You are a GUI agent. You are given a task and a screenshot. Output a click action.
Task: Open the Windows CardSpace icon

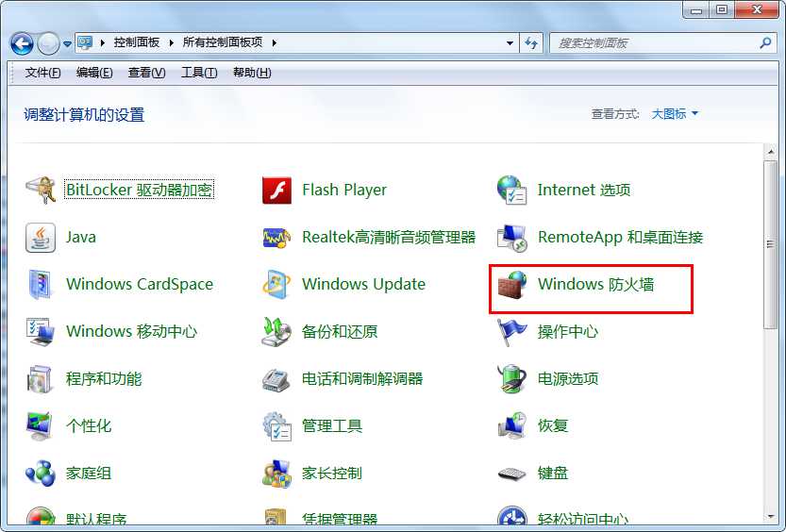tap(41, 285)
